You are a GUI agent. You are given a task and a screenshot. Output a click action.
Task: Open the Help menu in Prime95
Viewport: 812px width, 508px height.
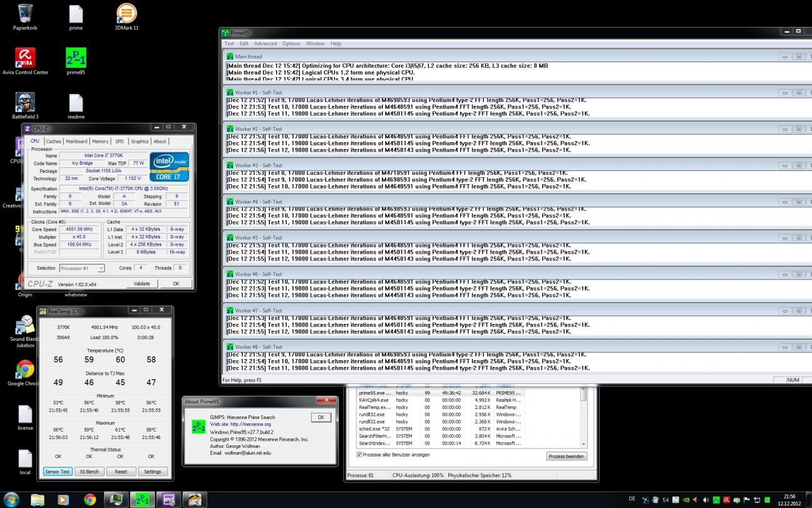[336, 43]
